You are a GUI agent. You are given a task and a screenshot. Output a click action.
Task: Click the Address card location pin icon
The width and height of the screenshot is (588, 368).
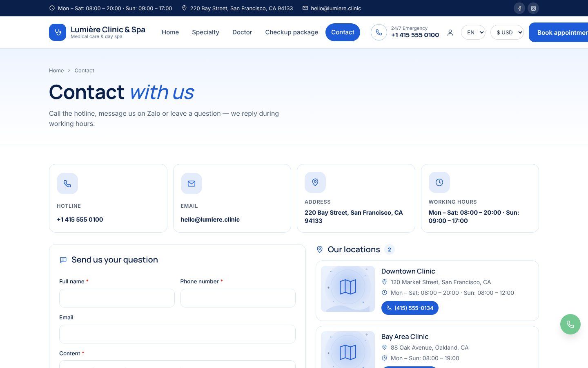point(315,182)
